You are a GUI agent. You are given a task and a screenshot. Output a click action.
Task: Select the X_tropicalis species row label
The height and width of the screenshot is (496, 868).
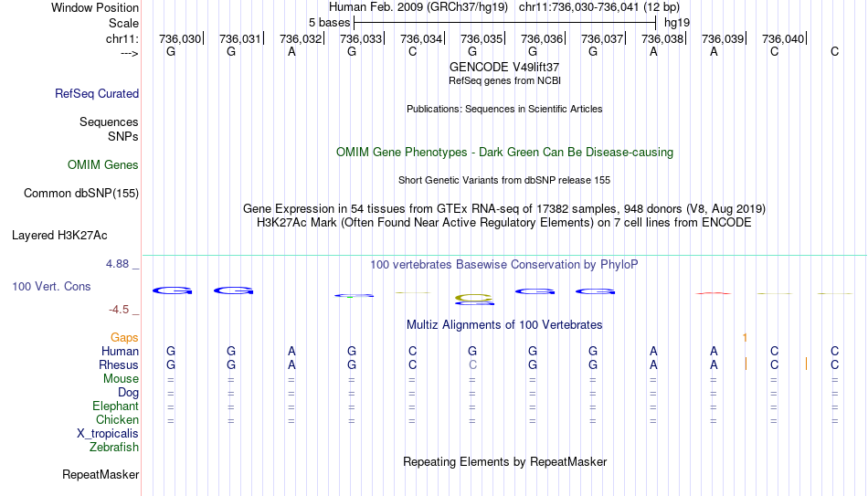pyautogui.click(x=108, y=434)
